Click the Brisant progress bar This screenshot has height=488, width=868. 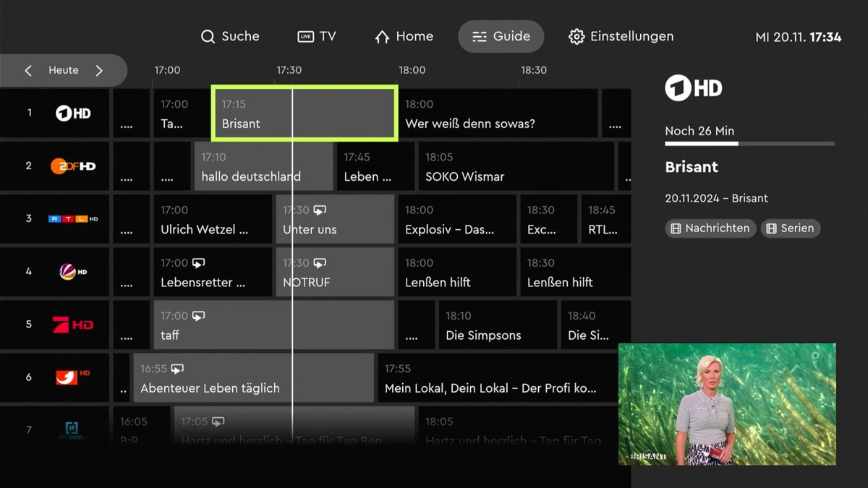point(749,144)
